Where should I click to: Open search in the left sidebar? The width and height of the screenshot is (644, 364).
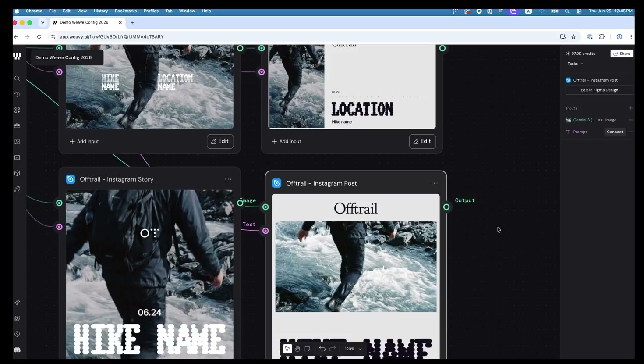[x=17, y=79]
